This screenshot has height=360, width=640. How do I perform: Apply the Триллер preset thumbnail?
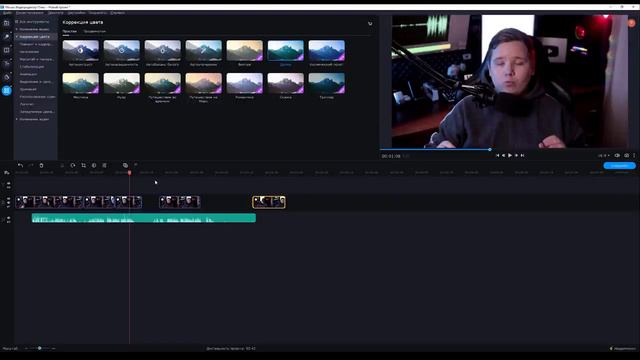(x=327, y=83)
